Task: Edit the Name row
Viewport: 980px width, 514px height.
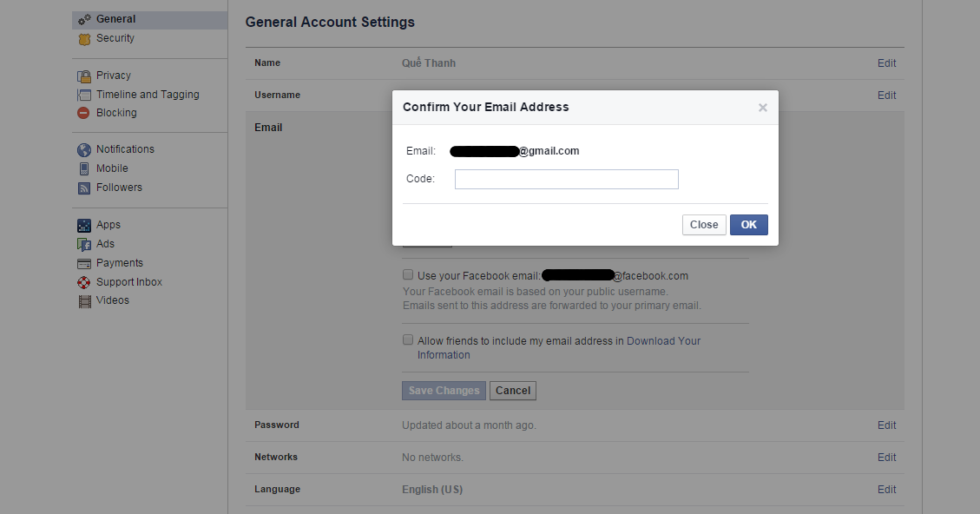Action: 886,63
